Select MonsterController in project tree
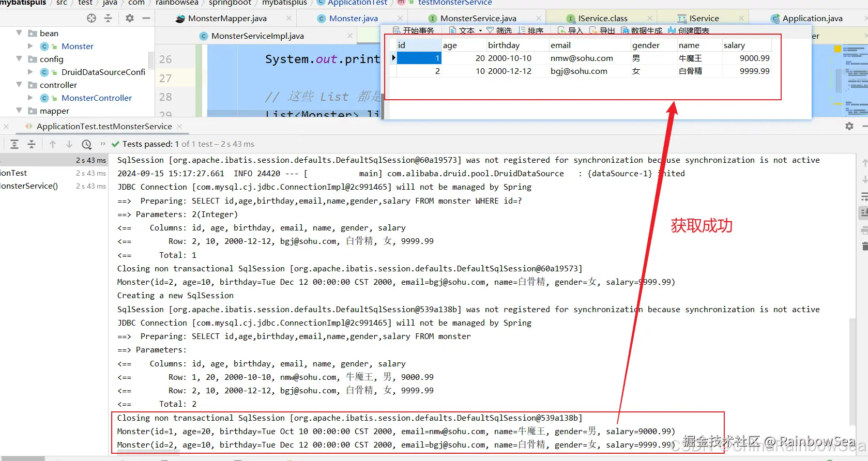This screenshot has height=461, width=868. 97,98
